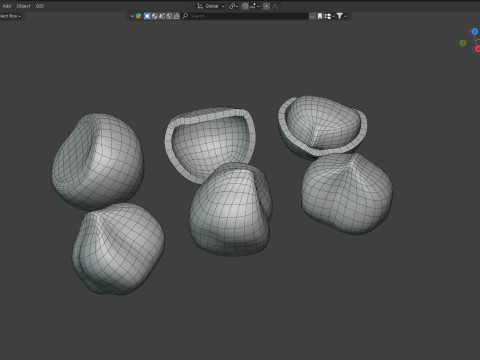The height and width of the screenshot is (360, 480).
Task: Choose the Intersect selection mode icon
Action: click(176, 16)
